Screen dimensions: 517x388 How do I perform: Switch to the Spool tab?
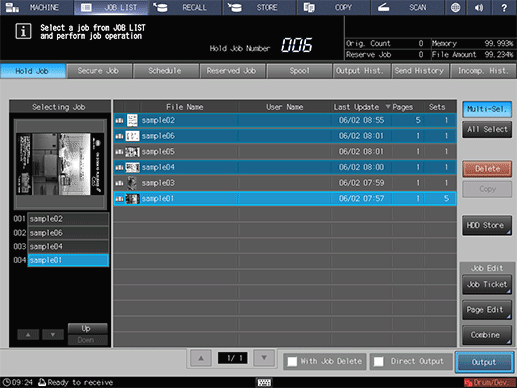tap(299, 71)
